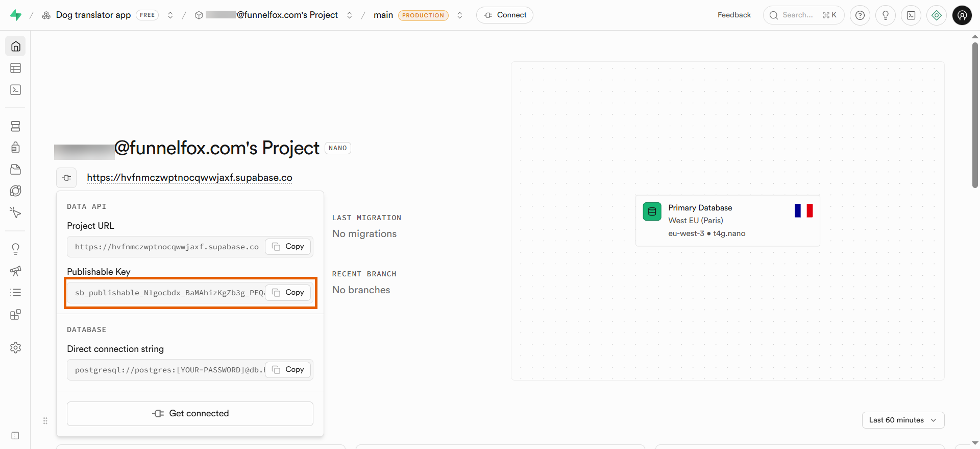Image resolution: width=980 pixels, height=449 pixels.
Task: Copy the Direct connection string
Action: (x=288, y=370)
